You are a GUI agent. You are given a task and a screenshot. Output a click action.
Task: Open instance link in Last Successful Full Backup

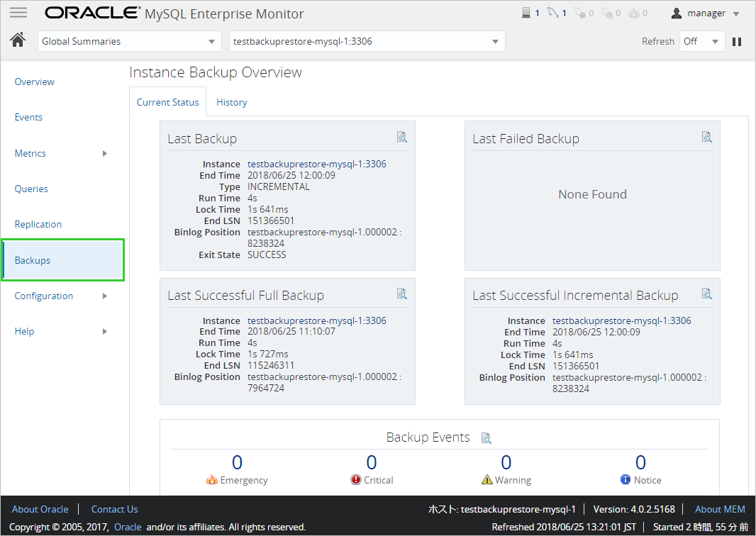tap(317, 320)
